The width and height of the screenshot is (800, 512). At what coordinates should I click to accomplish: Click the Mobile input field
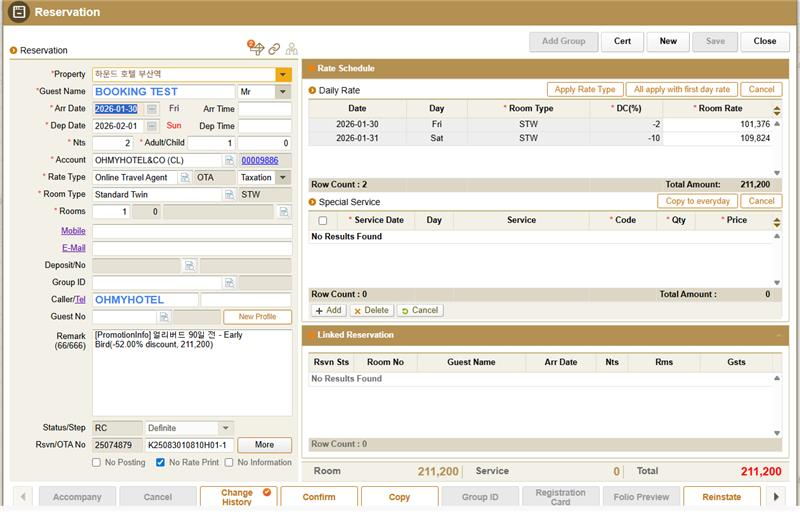point(192,232)
